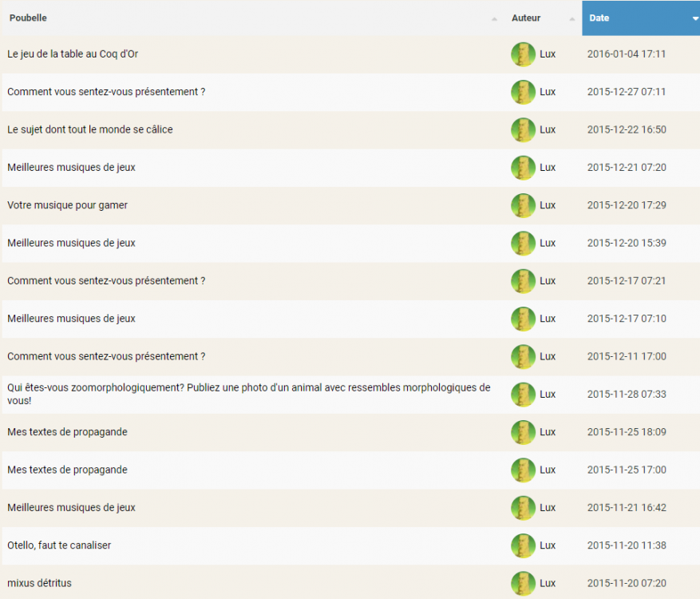The height and width of the screenshot is (599, 700).
Task: Click the avatar in the row dated 2015-11-25 18:09
Action: [x=523, y=432]
